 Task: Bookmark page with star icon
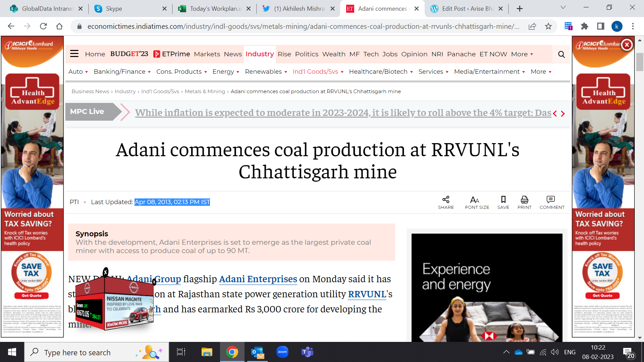(548, 26)
